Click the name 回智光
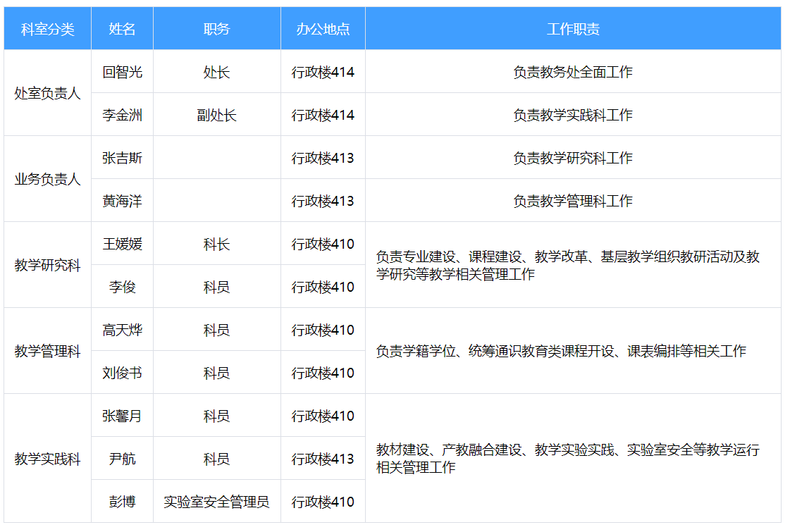 (x=122, y=72)
